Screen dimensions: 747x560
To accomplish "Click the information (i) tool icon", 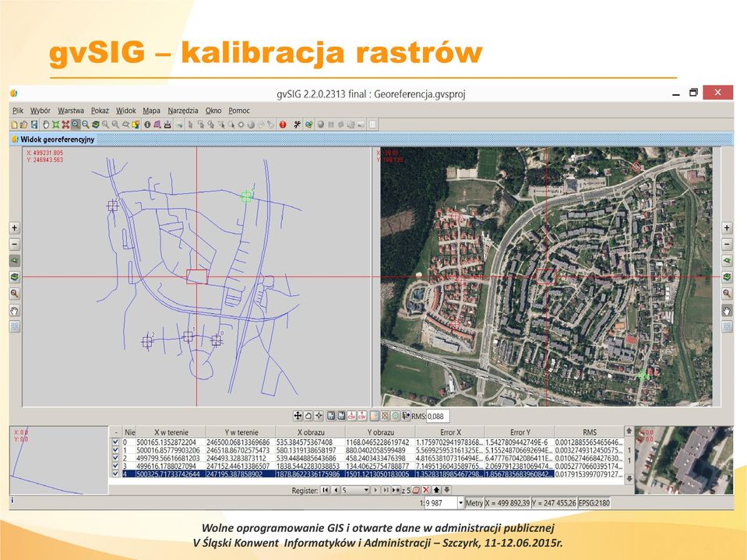I will click(x=147, y=125).
